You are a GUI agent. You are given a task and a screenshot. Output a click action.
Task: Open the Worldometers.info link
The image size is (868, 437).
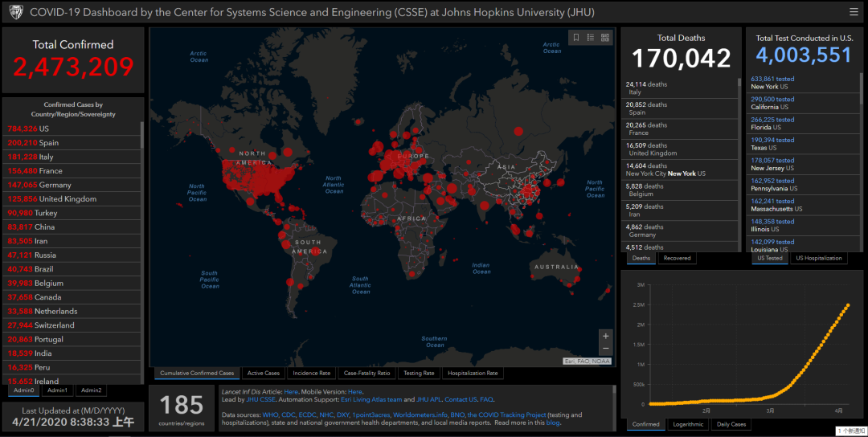point(420,415)
